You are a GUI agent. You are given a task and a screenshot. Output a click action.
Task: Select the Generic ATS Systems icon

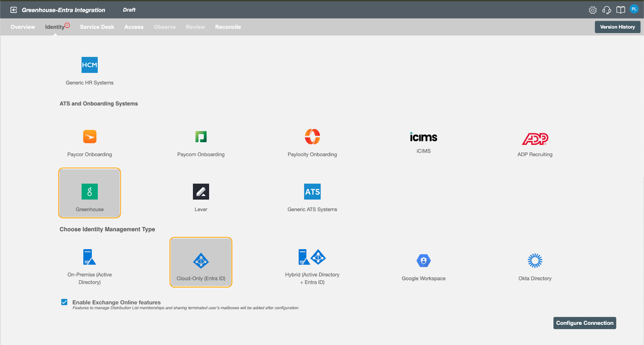pos(312,191)
